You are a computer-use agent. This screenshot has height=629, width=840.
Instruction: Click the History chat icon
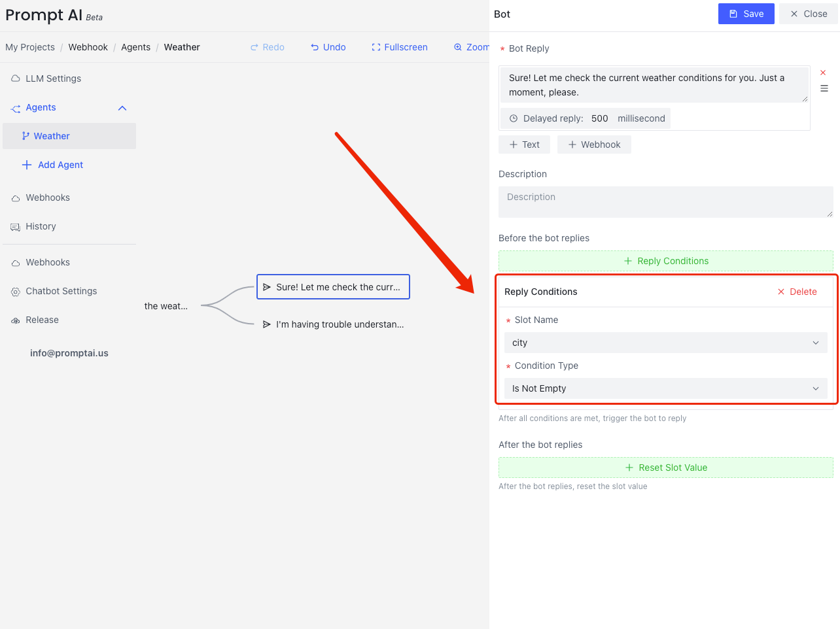pos(16,227)
